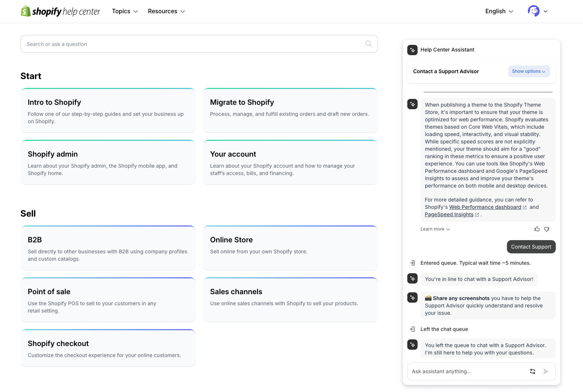The height and width of the screenshot is (392, 583).
Task: Open PageSpeed Insights link
Action: (449, 214)
